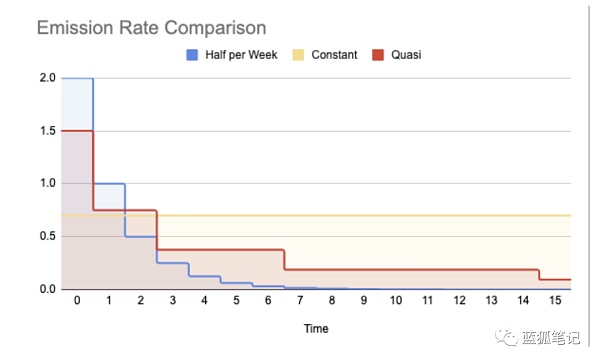Image resolution: width=600 pixels, height=364 pixels.
Task: Click the x-axis tick label 7
Action: (300, 300)
